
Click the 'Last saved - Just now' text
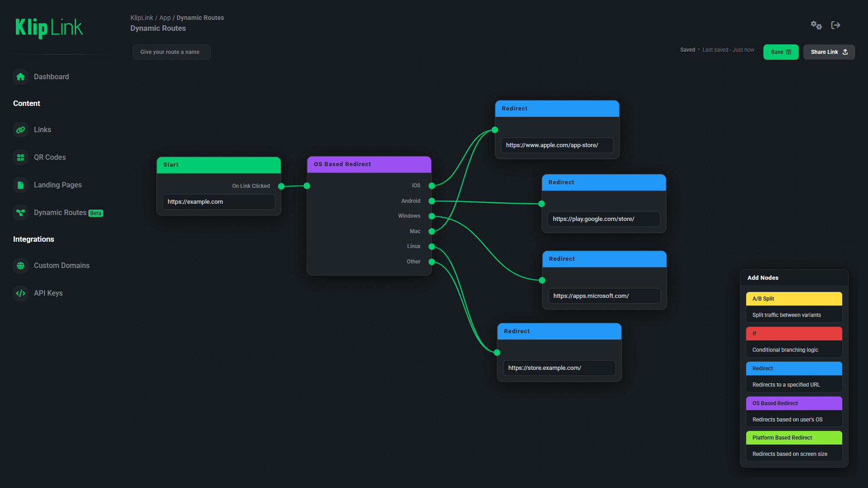(728, 50)
